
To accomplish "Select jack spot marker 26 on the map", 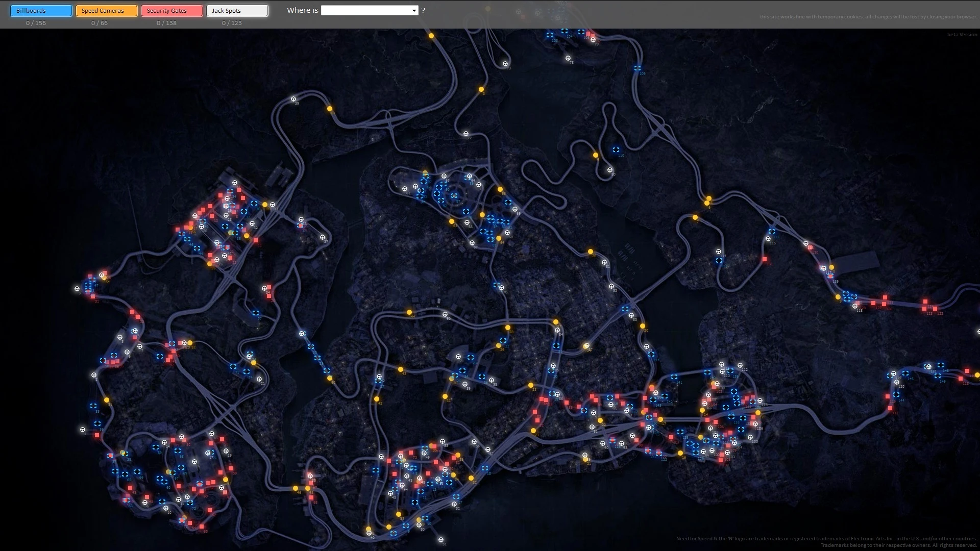I will coord(202,227).
